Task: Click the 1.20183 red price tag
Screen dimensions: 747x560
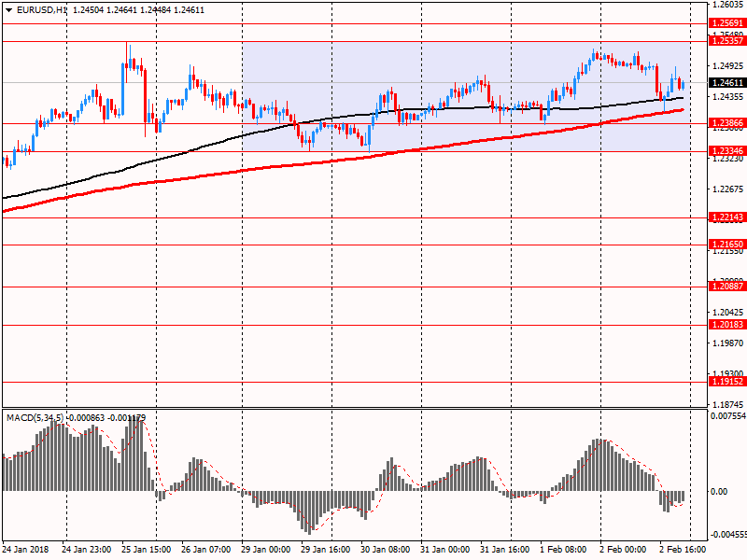Action: tap(726, 325)
